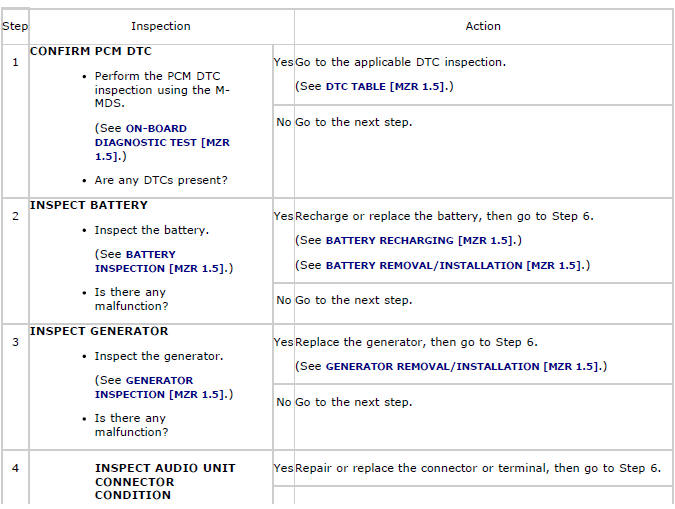
Task: Click step number 4 in the Step column
Action: point(15,468)
